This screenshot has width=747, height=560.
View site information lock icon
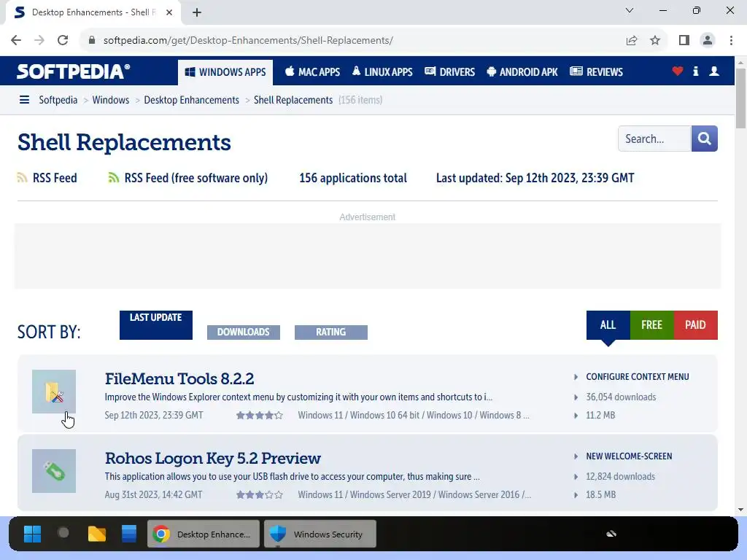pos(92,40)
